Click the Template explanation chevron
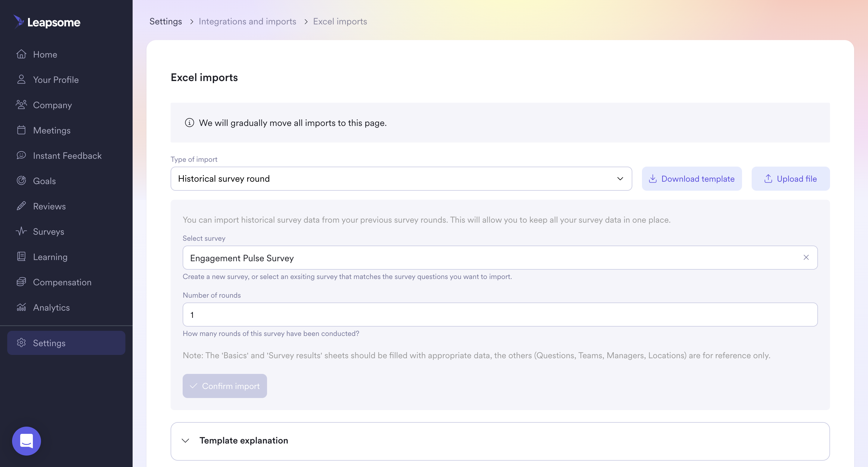 tap(185, 440)
